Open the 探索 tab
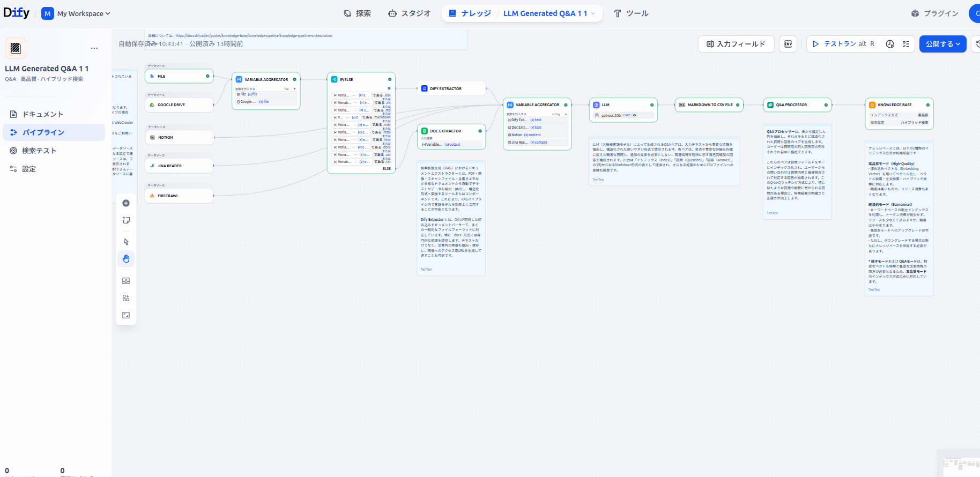Image resolution: width=980 pixels, height=477 pixels. pyautogui.click(x=357, y=13)
